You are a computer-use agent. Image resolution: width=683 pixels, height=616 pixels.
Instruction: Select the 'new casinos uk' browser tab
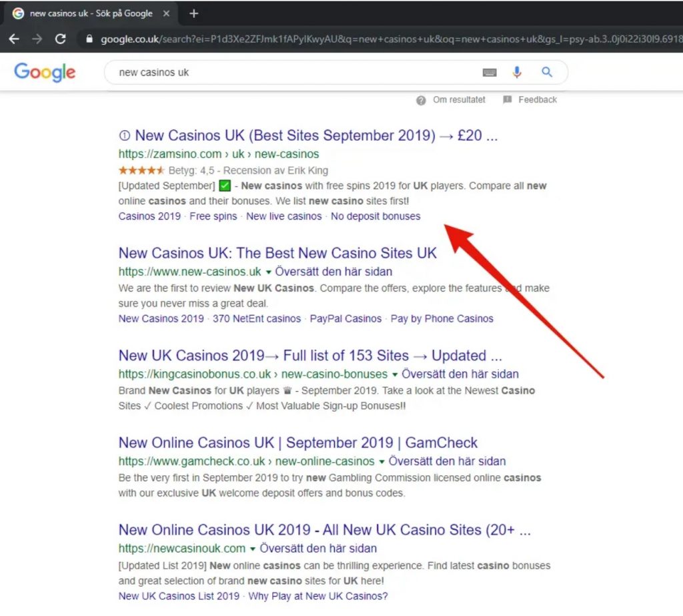click(x=91, y=13)
